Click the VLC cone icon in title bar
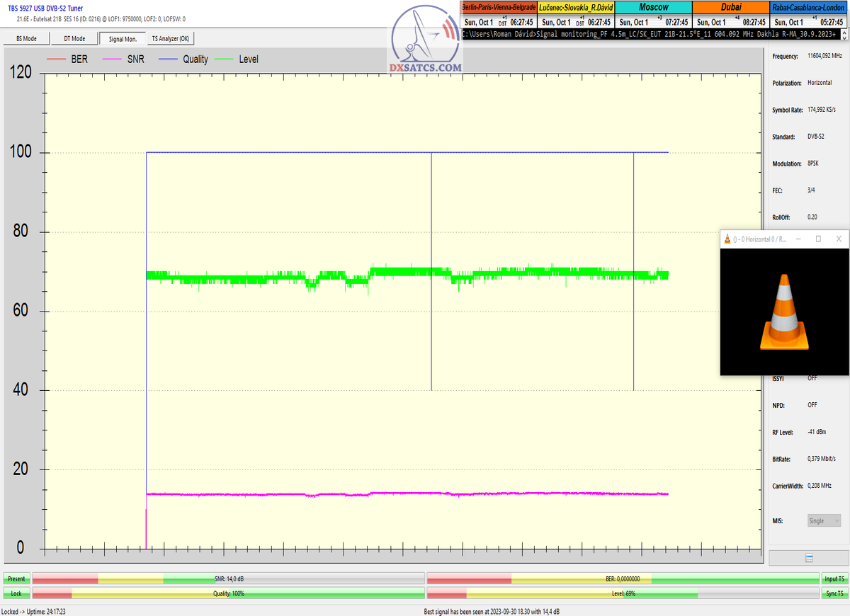The height and width of the screenshot is (616, 850). [727, 239]
